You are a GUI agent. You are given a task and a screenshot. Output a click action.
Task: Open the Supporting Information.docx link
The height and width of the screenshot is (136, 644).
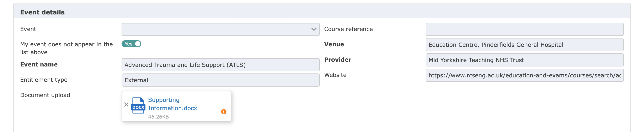pyautogui.click(x=173, y=104)
